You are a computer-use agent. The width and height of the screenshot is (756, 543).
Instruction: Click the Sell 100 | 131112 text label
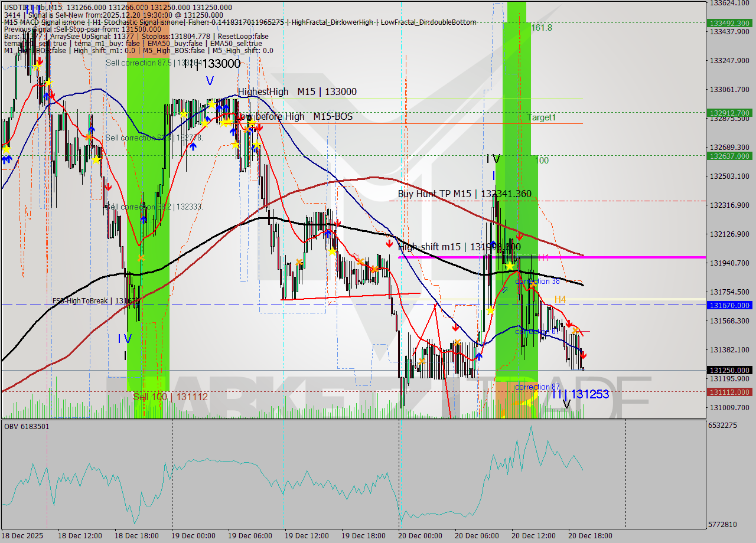point(170,397)
